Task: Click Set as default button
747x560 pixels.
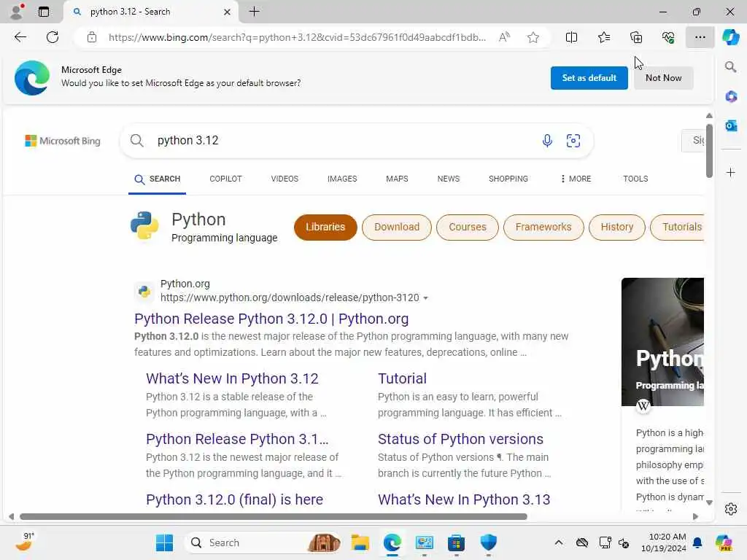Action: 589,77
